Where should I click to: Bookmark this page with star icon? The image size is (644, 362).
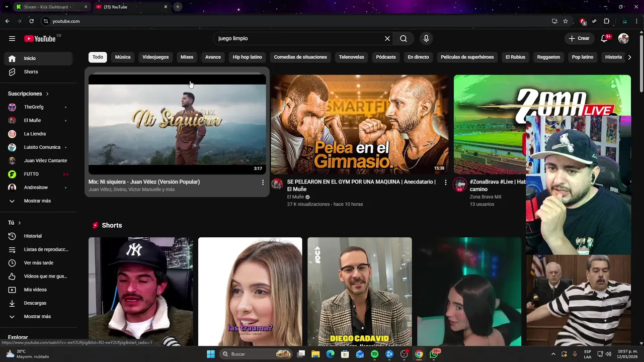[566, 21]
